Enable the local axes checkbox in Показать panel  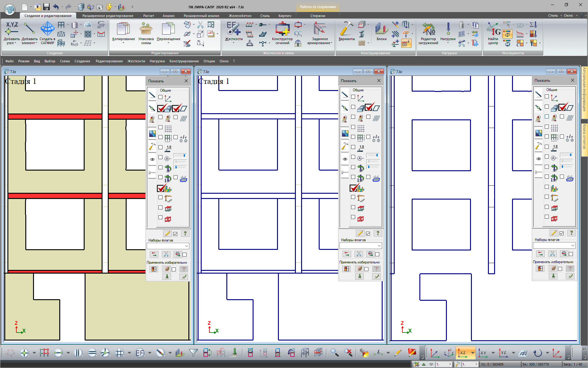(x=161, y=97)
